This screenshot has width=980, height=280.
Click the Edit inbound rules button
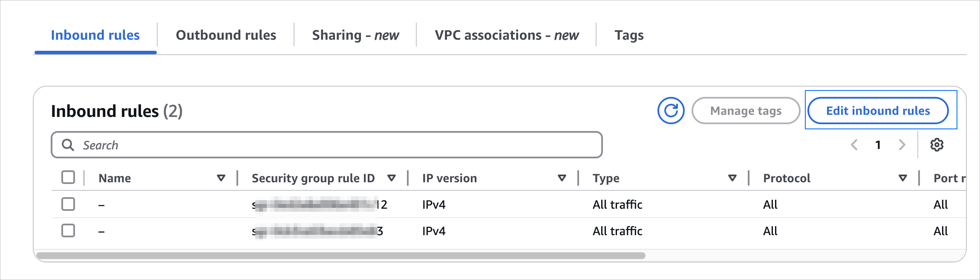point(878,111)
